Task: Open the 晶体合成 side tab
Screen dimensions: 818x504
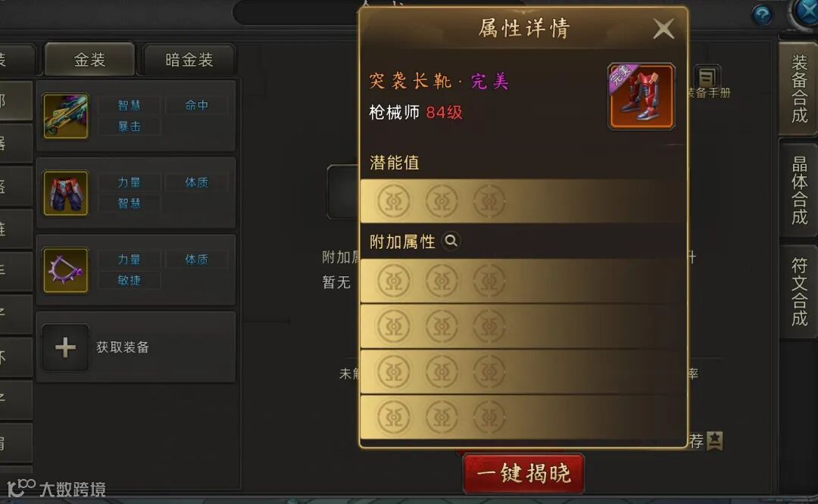Action: coord(799,190)
